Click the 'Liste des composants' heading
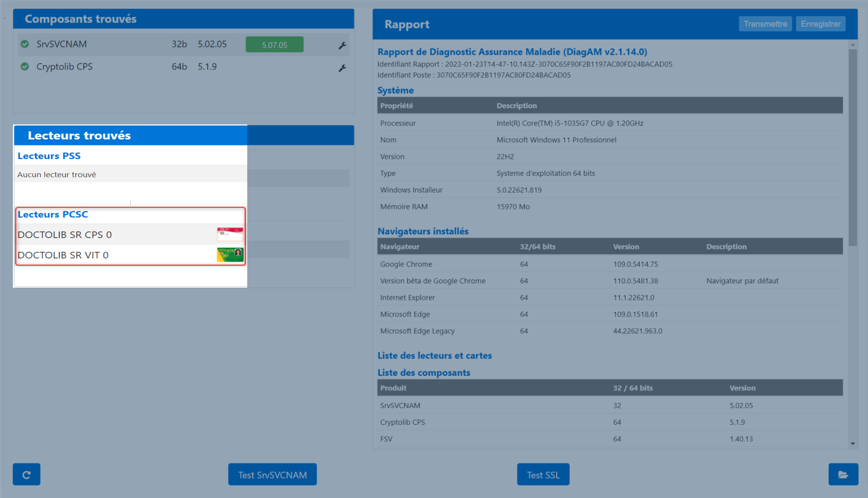Image resolution: width=868 pixels, height=498 pixels. tap(424, 373)
